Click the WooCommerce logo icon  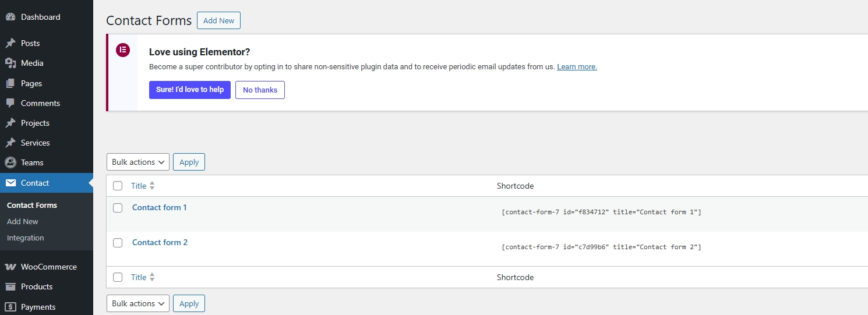pos(10,267)
